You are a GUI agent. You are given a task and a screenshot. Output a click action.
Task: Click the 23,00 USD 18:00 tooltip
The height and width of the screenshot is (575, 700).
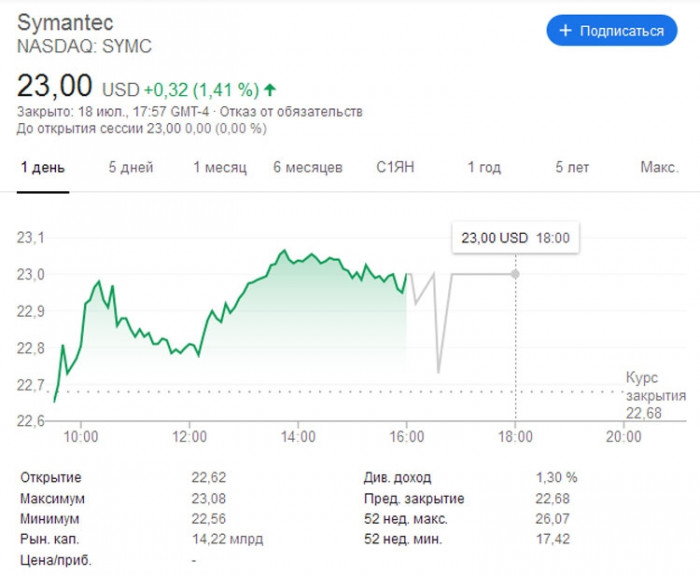[515, 239]
